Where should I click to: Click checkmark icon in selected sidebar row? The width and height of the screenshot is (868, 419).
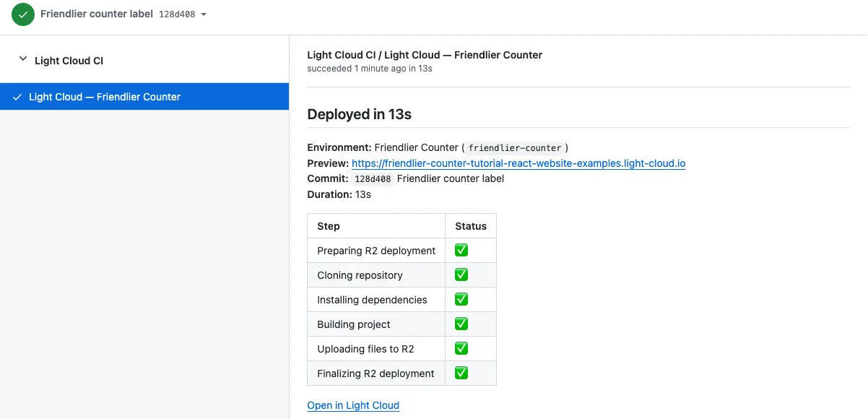17,97
